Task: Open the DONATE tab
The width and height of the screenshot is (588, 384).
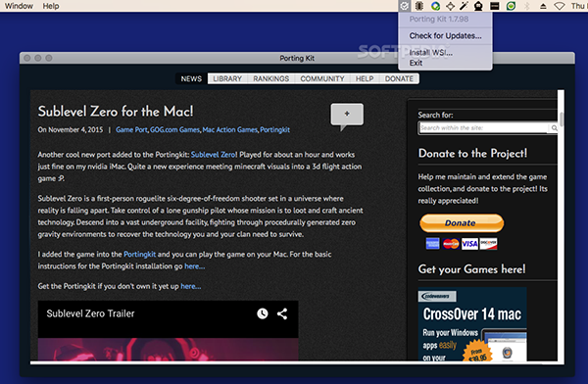Action: [x=399, y=78]
